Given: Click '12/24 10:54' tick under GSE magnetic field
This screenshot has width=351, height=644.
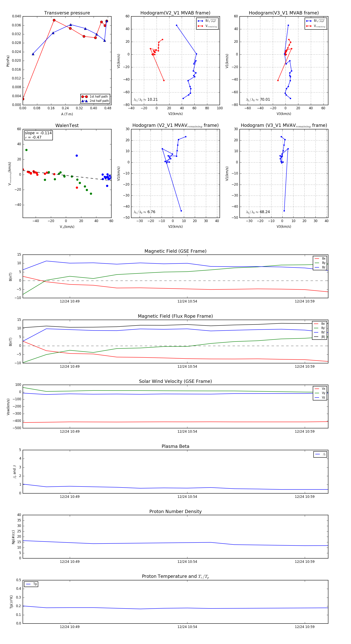Looking at the screenshot, I should 187,301.
